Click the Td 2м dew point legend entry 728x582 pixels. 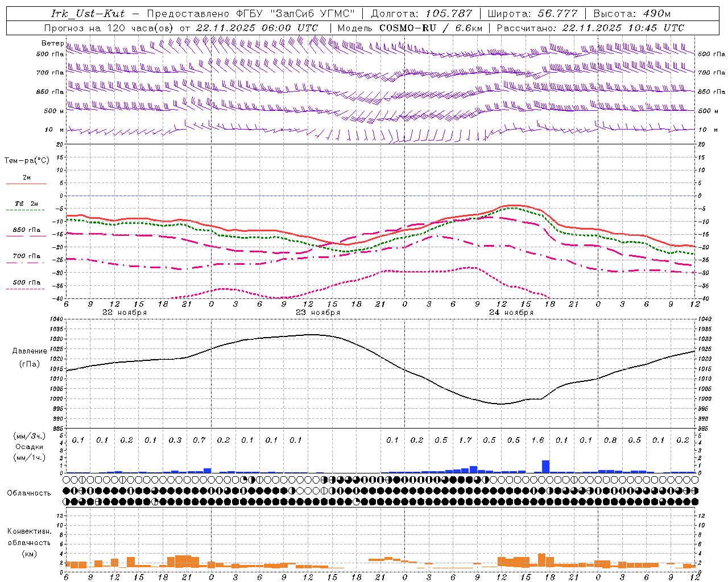pos(26,206)
